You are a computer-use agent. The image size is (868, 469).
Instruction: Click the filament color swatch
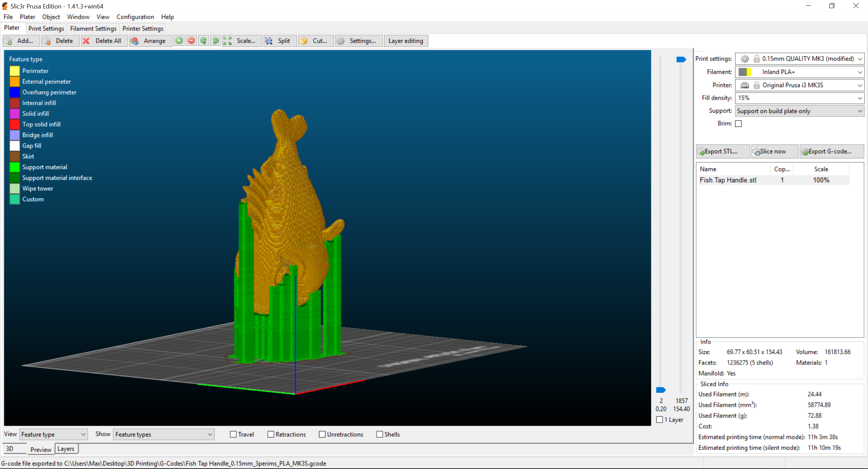745,72
